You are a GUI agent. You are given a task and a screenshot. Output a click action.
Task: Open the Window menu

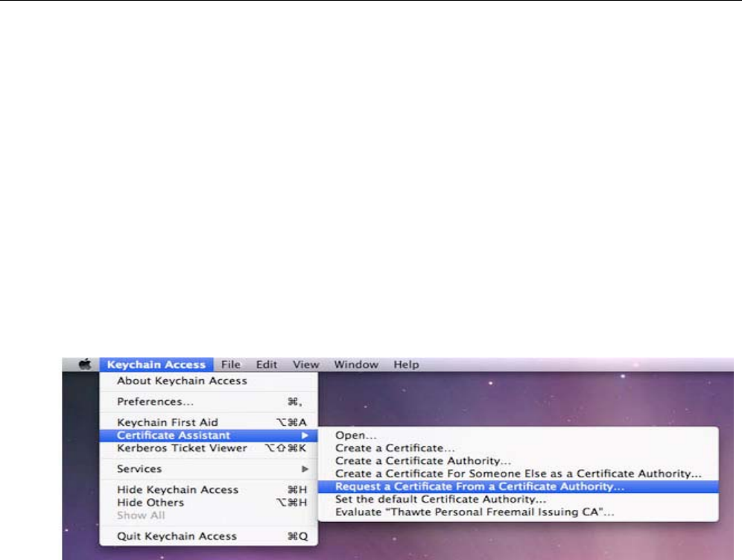coord(356,365)
